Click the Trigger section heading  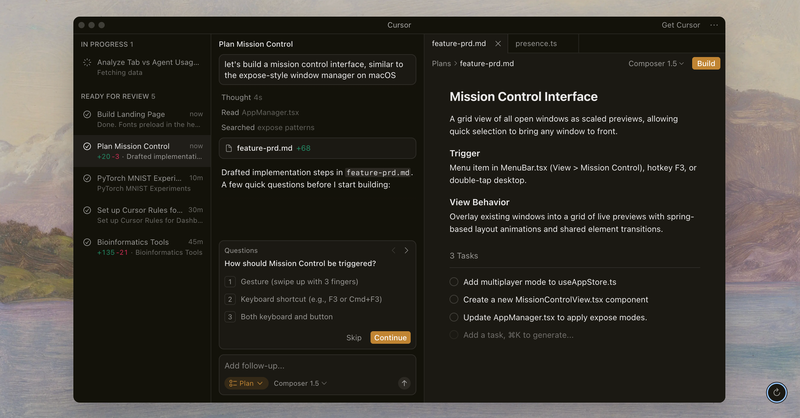tap(465, 153)
